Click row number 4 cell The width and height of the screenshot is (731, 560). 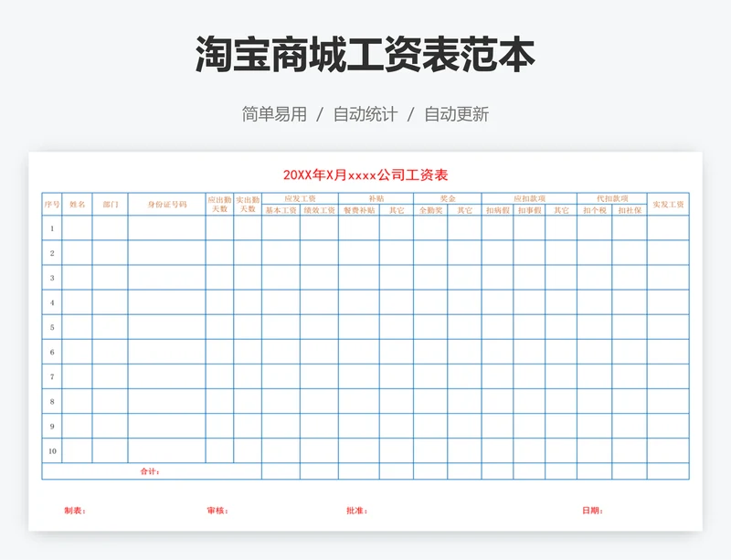point(52,302)
